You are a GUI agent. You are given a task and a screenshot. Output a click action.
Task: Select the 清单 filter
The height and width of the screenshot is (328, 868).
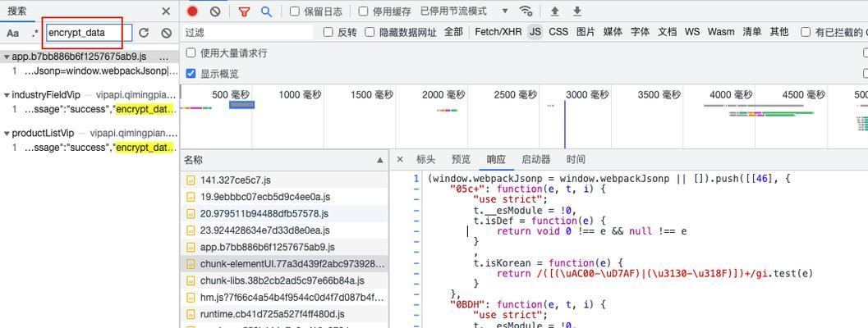click(751, 32)
